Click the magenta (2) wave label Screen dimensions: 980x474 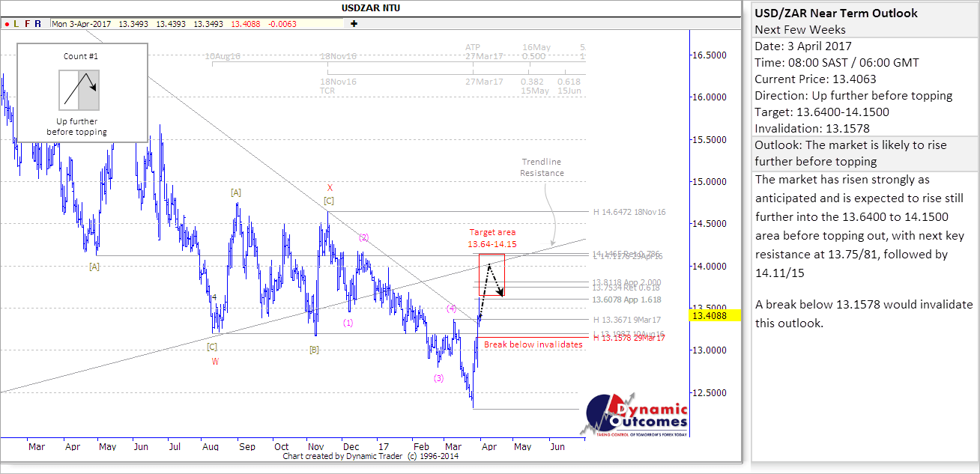(x=363, y=237)
